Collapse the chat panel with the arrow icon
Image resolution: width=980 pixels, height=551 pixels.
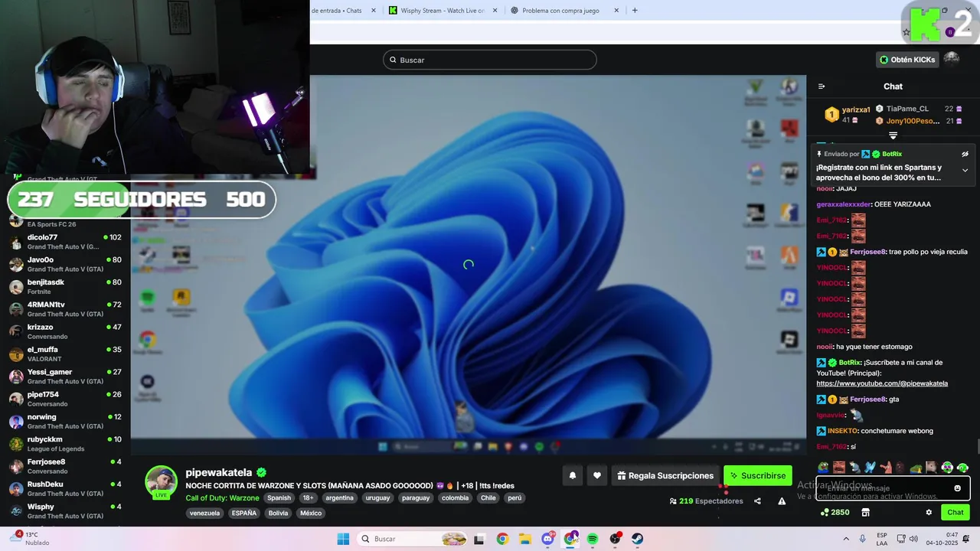click(822, 86)
